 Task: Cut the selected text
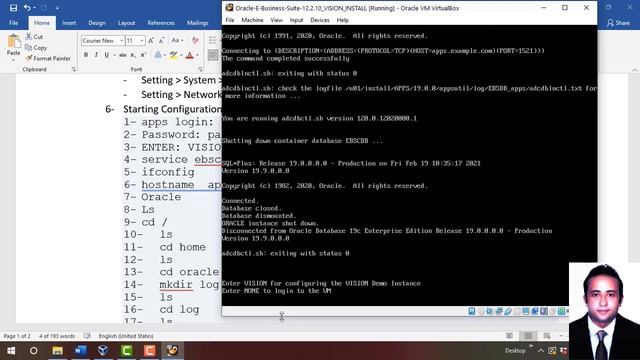pyautogui.click(x=34, y=37)
